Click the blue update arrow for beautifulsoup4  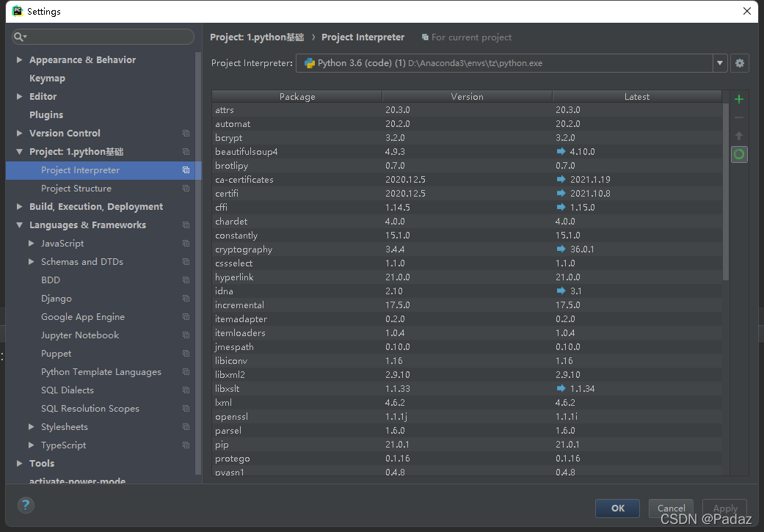click(561, 151)
